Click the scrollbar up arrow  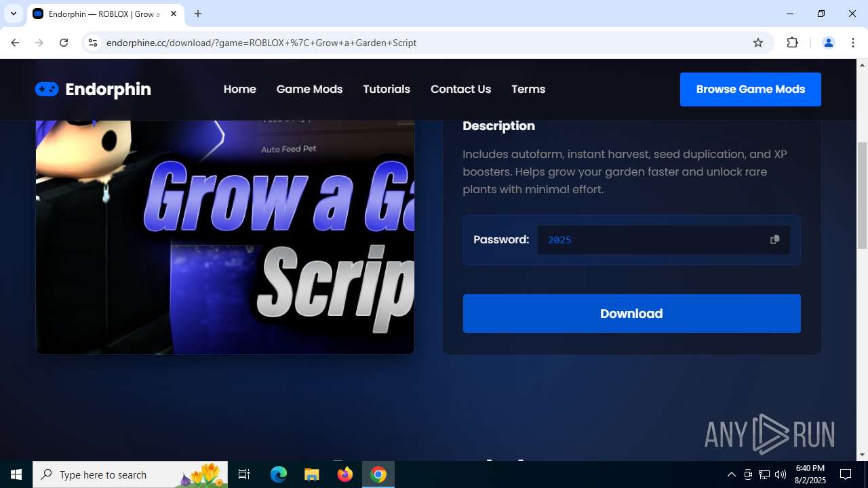[x=863, y=64]
